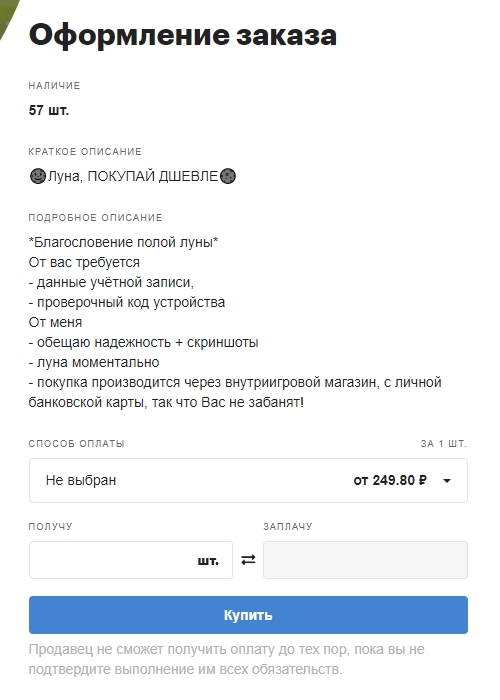500x700 pixels.
Task: Select the от 249.80 ₽ price in dropdown
Action: coord(390,480)
